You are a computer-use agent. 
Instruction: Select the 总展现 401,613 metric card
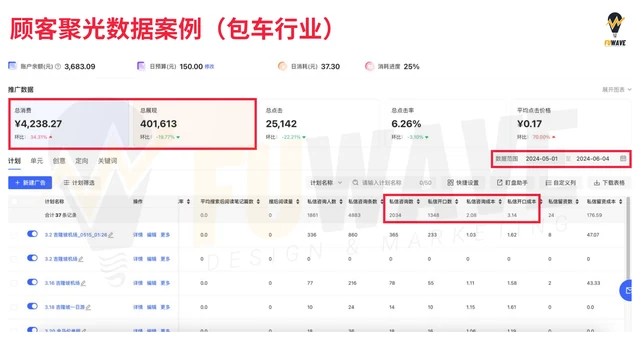(x=193, y=124)
